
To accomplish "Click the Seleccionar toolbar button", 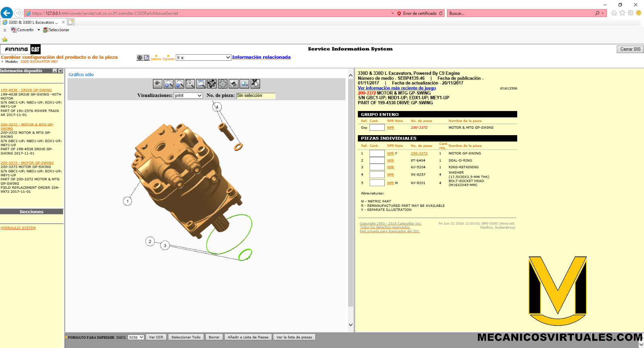I will 56,30.
